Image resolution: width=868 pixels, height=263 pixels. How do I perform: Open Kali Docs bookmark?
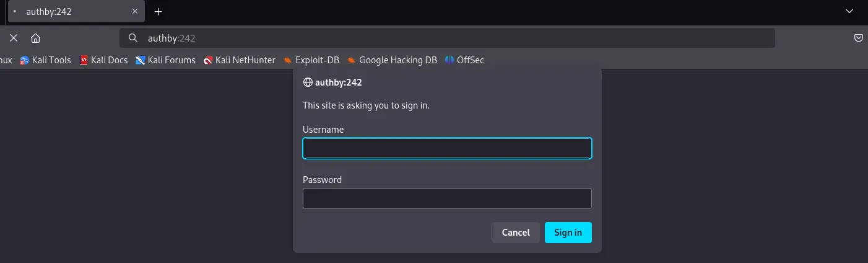[x=103, y=60]
